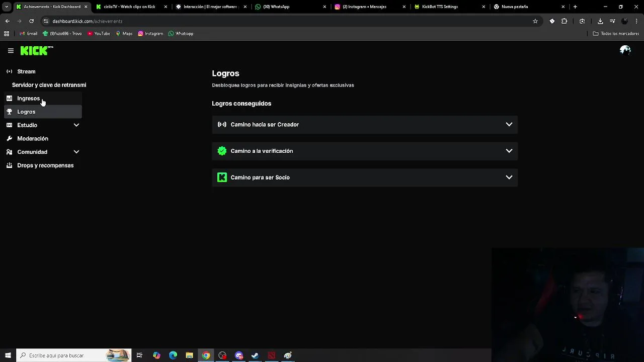Click the Logros trophy icon
Screen dimensions: 644x362
point(9,112)
